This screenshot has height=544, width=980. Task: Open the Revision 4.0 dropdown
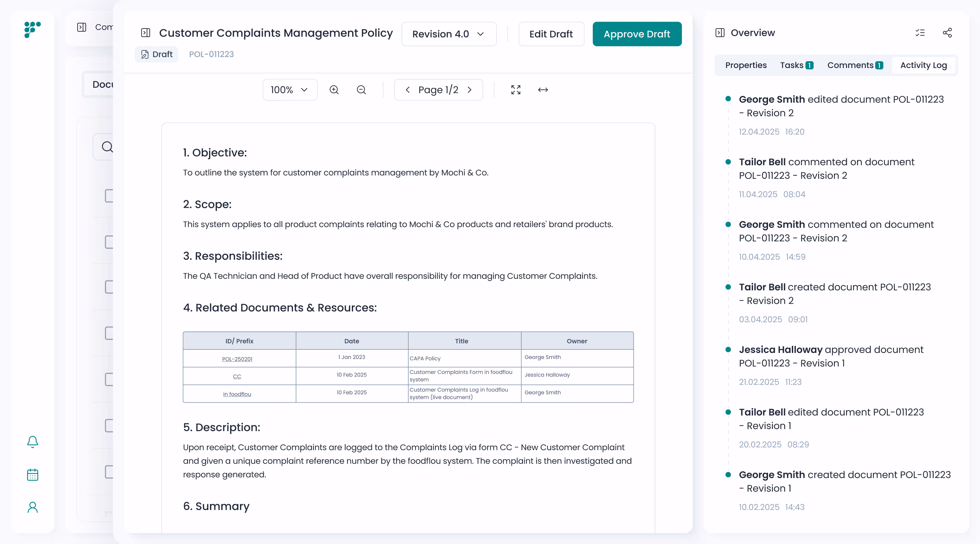(x=449, y=34)
